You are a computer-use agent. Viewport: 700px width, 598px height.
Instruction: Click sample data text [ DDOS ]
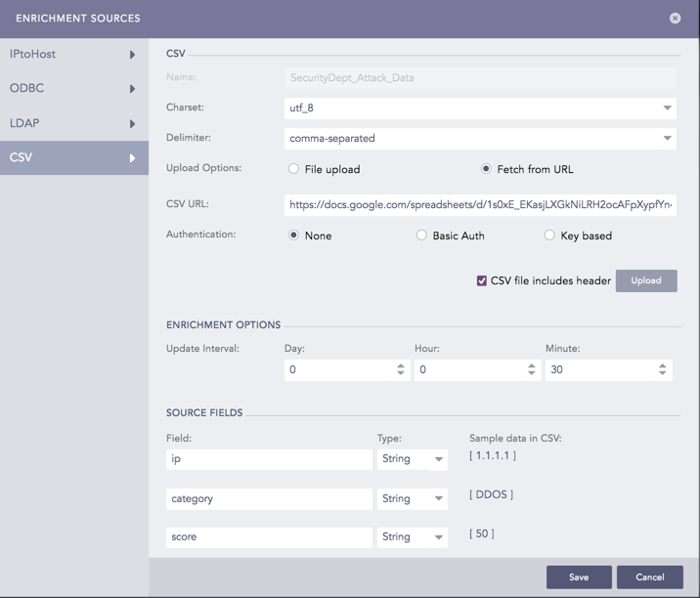491,494
